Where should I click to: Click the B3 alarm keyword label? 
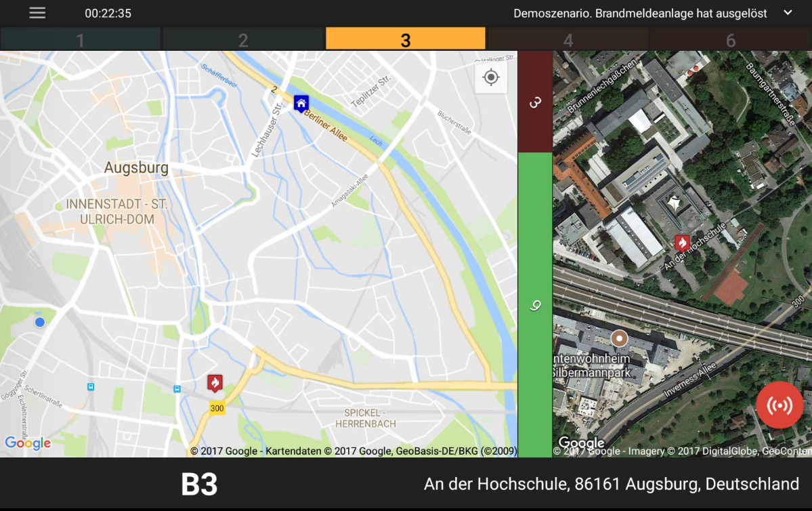pos(199,485)
